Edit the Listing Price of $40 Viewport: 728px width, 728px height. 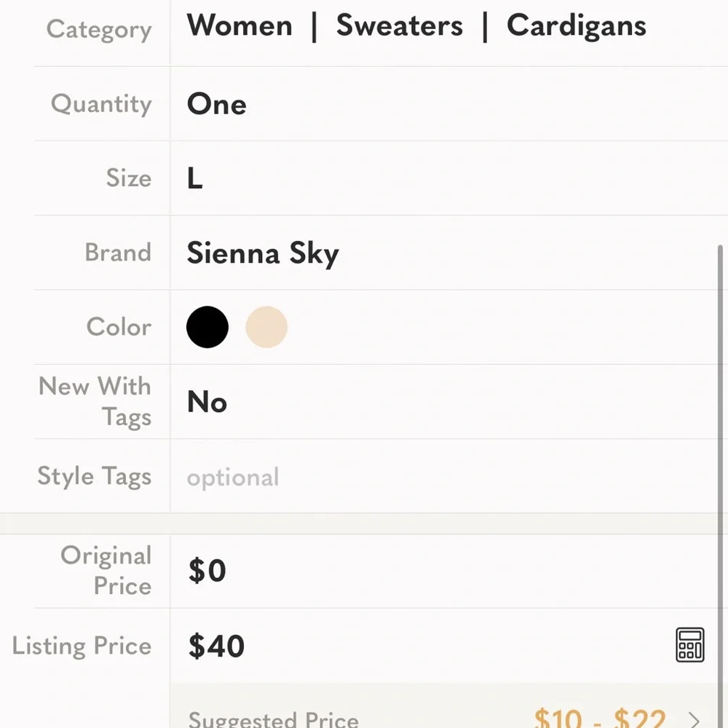(215, 646)
